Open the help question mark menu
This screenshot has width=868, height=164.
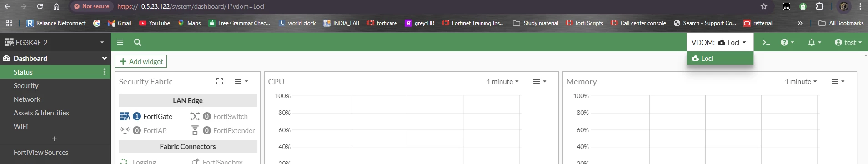(x=787, y=42)
